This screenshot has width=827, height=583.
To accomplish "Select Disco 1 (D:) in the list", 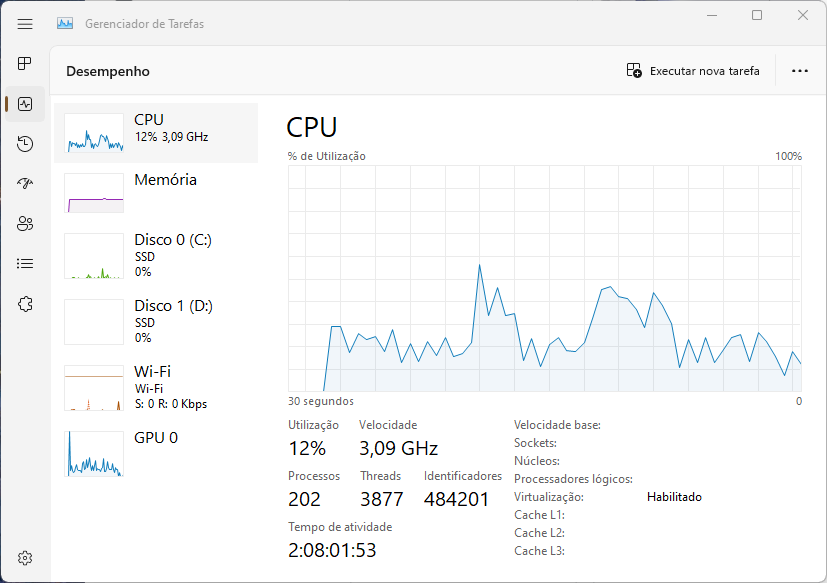I will (x=156, y=322).
